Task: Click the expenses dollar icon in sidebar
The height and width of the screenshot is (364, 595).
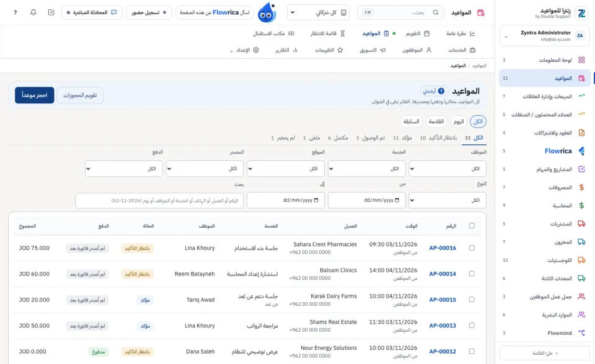Action: tap(581, 188)
